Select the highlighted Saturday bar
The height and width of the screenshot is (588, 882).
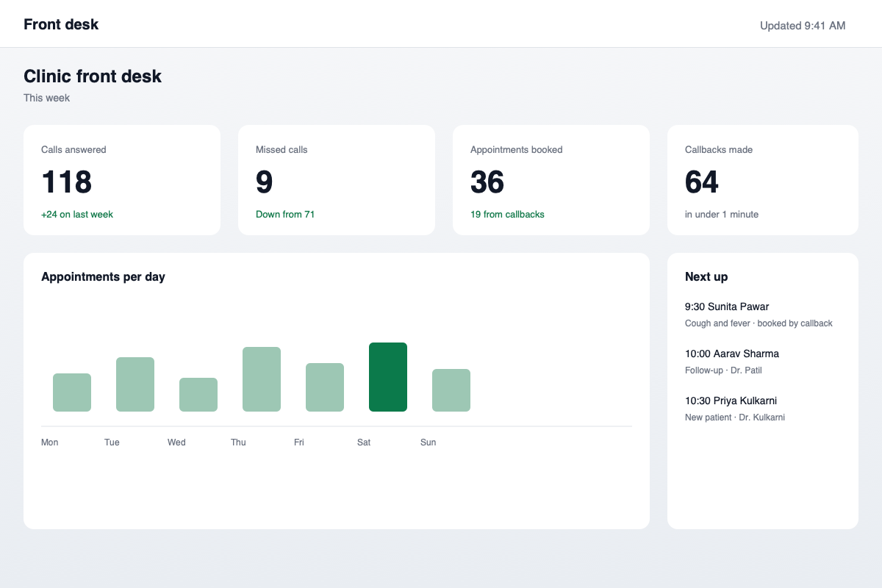pos(388,377)
